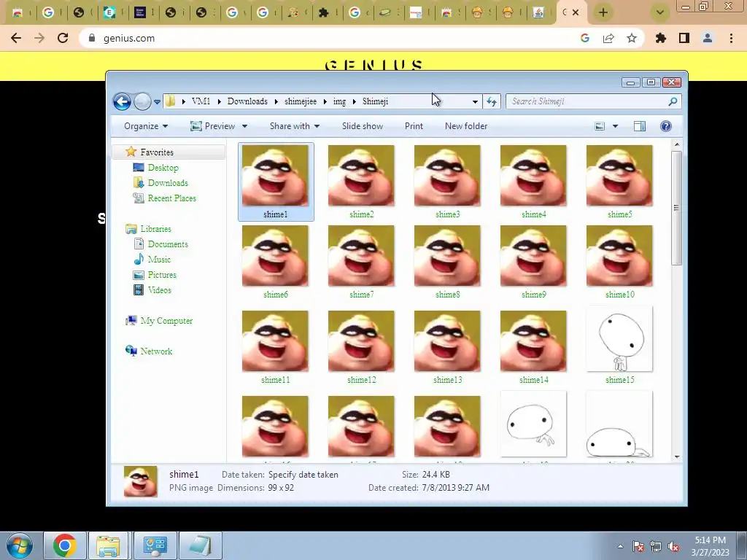Open Recent Places in the sidebar

171,198
